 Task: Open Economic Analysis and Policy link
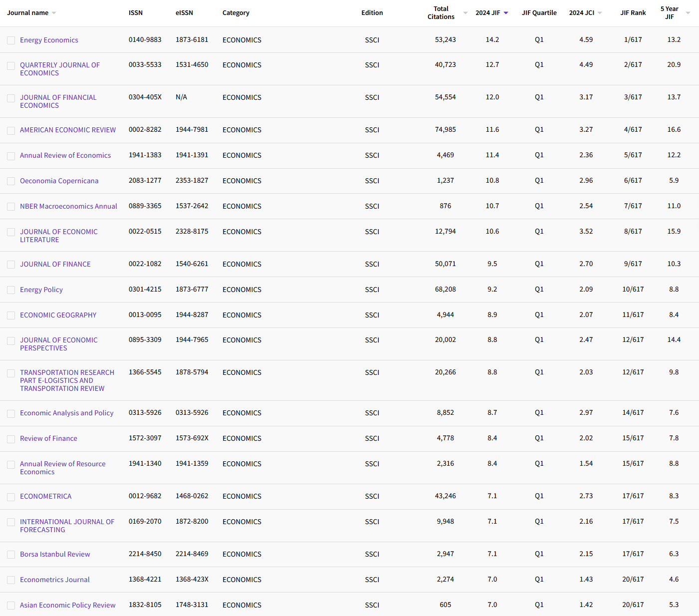(x=67, y=413)
